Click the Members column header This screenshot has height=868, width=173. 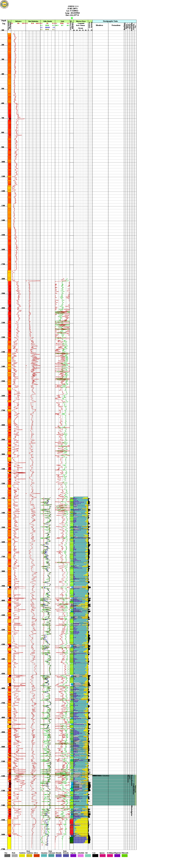(99, 25)
